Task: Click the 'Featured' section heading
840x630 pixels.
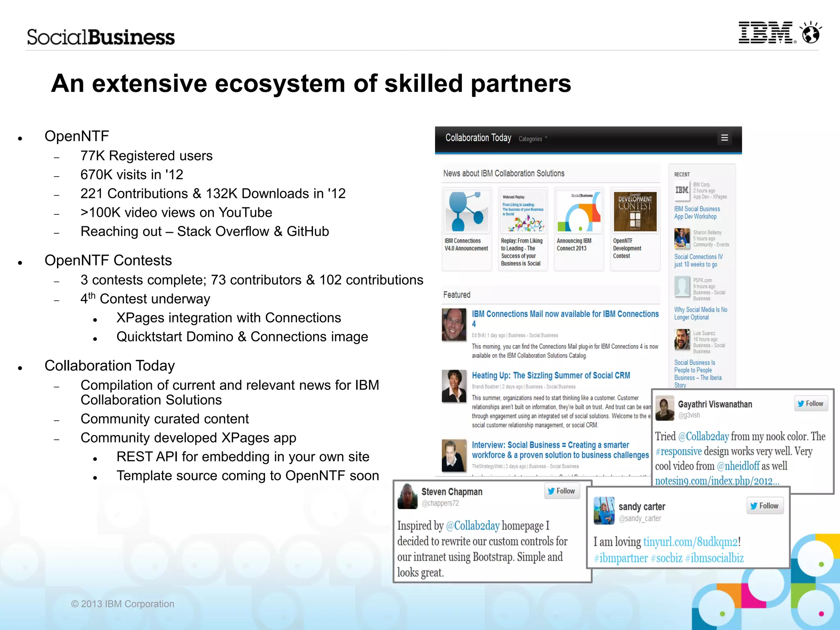Action: 457,295
